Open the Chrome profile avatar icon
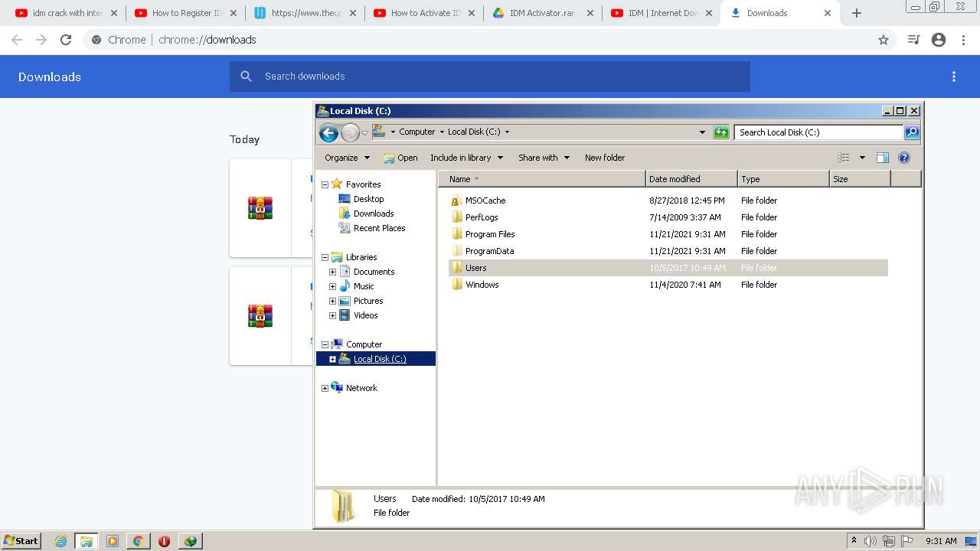The height and width of the screenshot is (551, 980). [x=939, y=40]
